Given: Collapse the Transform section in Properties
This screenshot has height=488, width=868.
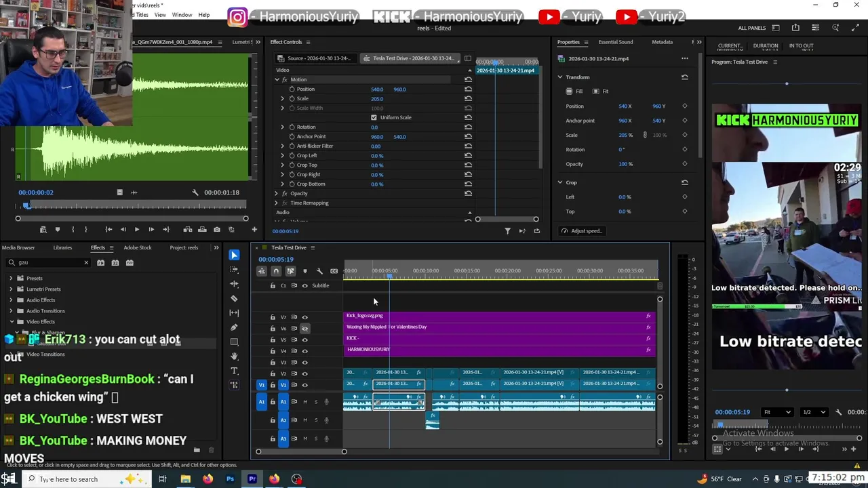Looking at the screenshot, I should (x=560, y=77).
